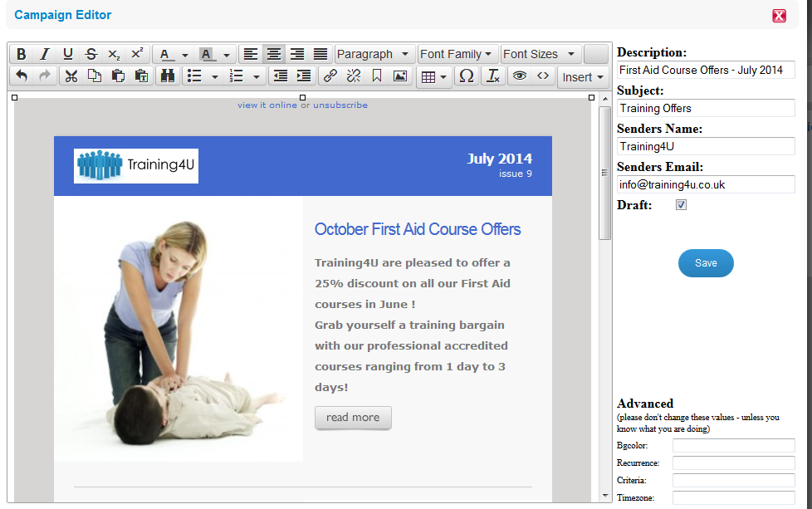Viewport: 812px width, 509px height.
Task: Insert a numbered list
Action: point(237,76)
